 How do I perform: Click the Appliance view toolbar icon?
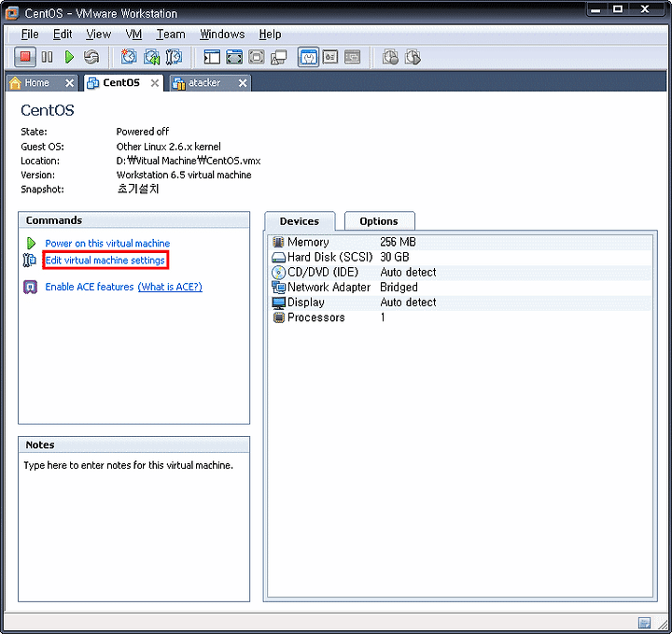[330, 57]
